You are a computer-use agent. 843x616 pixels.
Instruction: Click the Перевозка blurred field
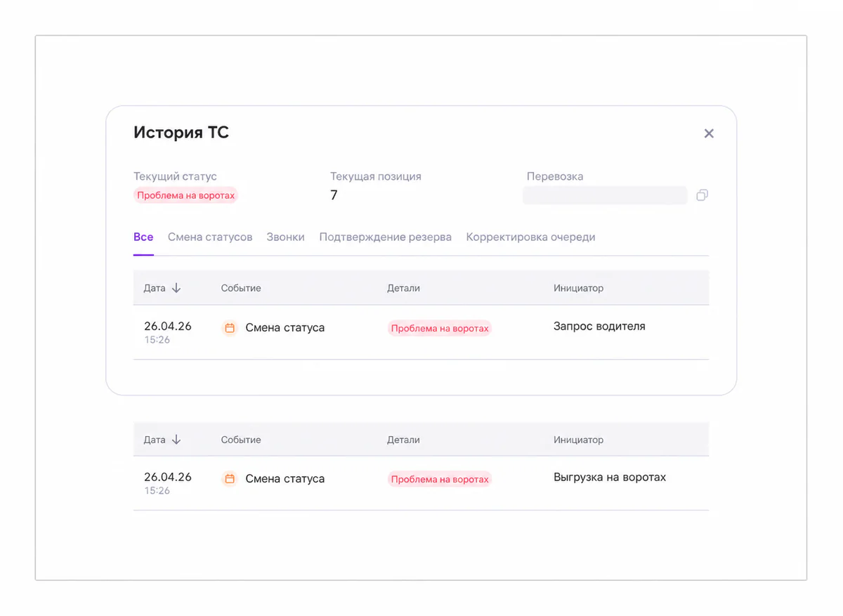pos(605,195)
